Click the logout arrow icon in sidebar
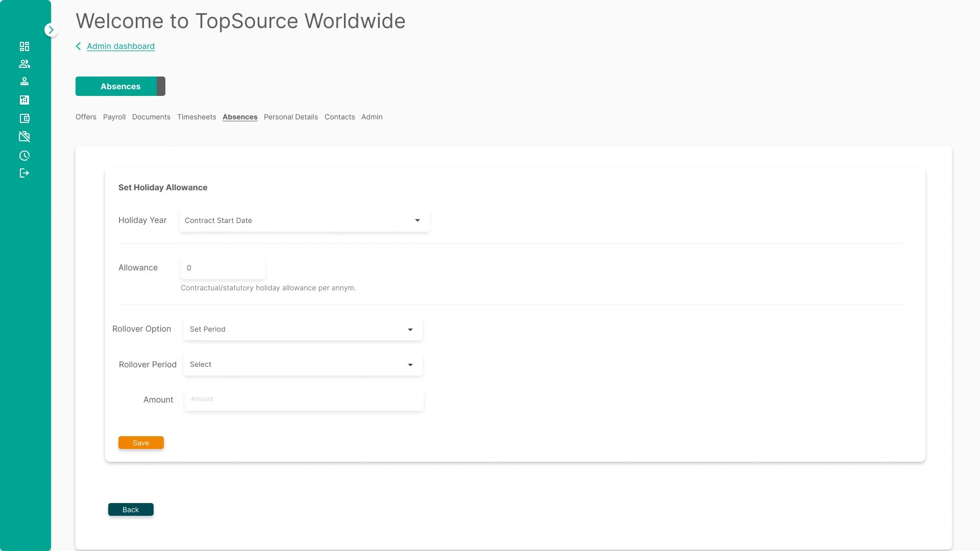Image resolution: width=980 pixels, height=551 pixels. [24, 173]
